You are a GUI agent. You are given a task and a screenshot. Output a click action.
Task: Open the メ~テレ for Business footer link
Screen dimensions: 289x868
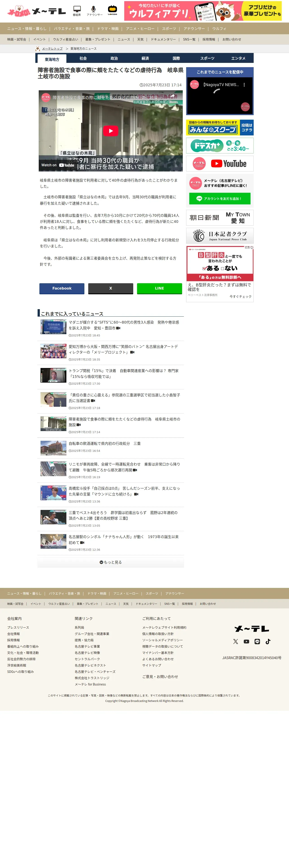coord(90,684)
